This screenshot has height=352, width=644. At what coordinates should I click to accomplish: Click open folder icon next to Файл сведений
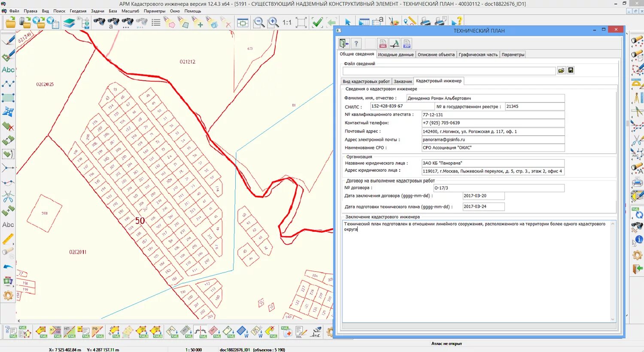(x=561, y=70)
